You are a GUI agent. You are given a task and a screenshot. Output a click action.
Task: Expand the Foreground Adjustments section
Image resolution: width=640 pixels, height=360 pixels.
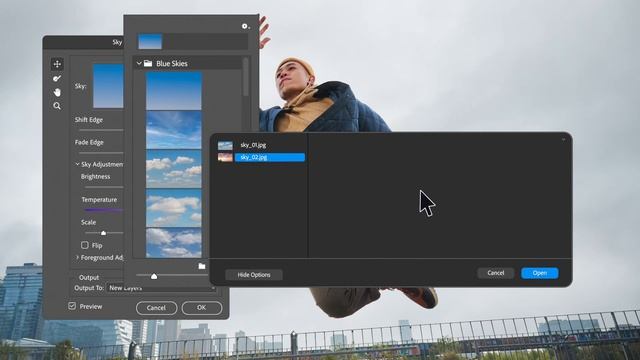77,258
